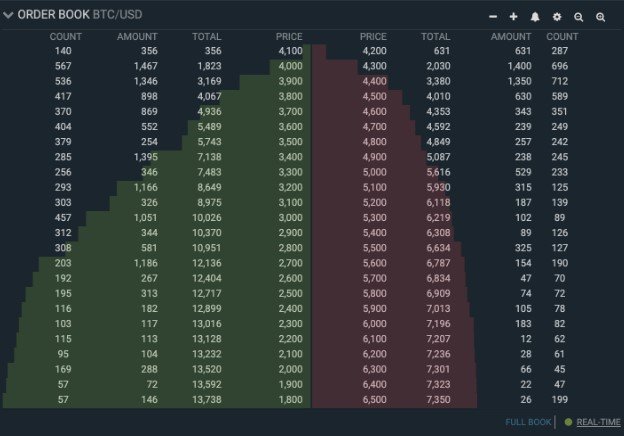Click the bid-side TOTAL column header

coord(207,37)
